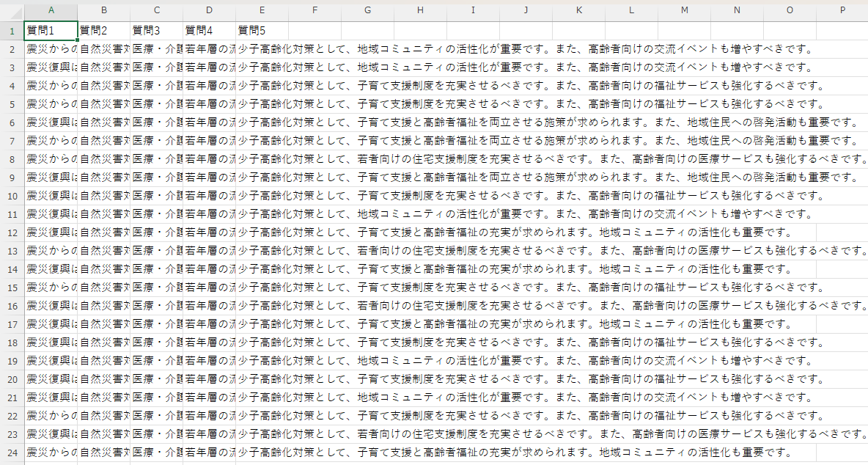868x465 pixels.
Task: Click cell B4 starting with 自然災害対
Action: [x=103, y=86]
